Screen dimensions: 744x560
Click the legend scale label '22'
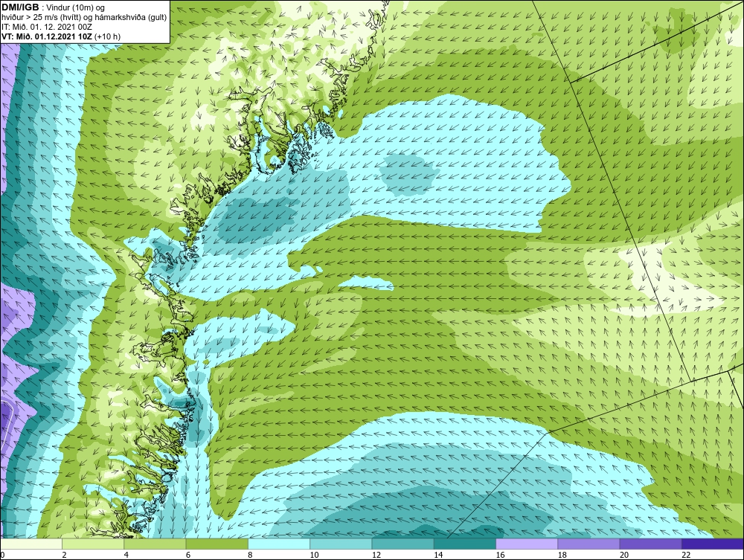point(686,556)
